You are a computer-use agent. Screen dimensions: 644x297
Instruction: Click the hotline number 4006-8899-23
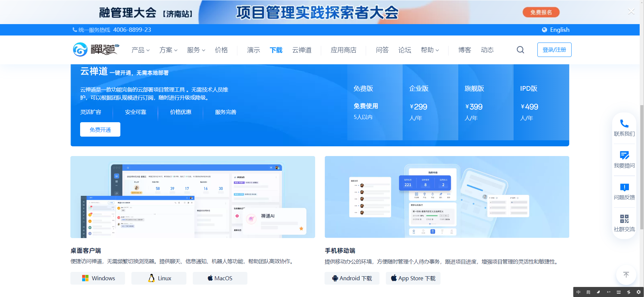coord(132,30)
